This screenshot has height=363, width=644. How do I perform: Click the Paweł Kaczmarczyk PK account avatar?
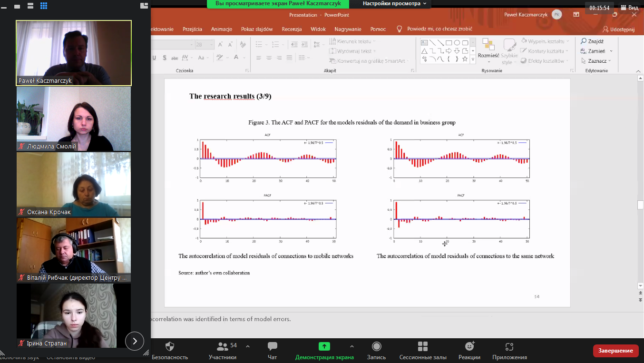coord(557,15)
